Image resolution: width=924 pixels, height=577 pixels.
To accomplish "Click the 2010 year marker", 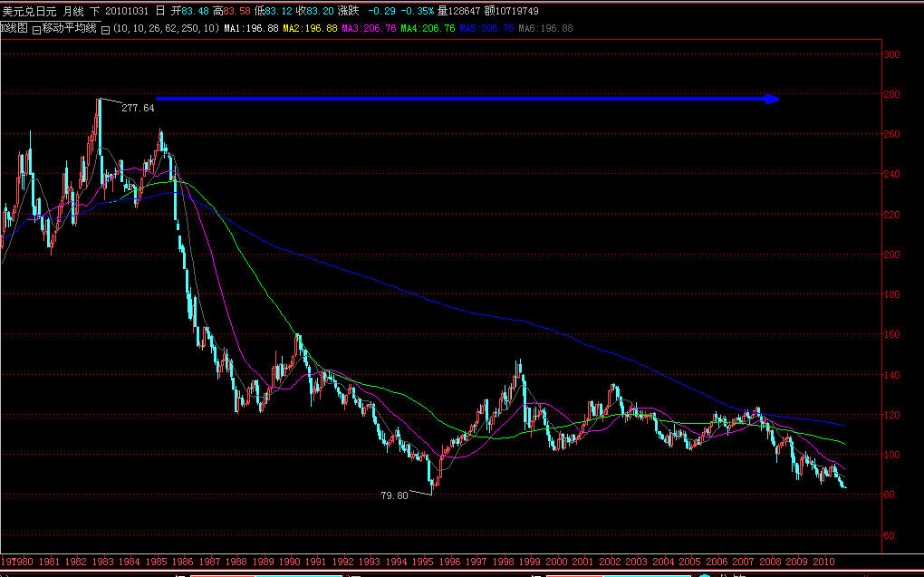I will [x=823, y=563].
